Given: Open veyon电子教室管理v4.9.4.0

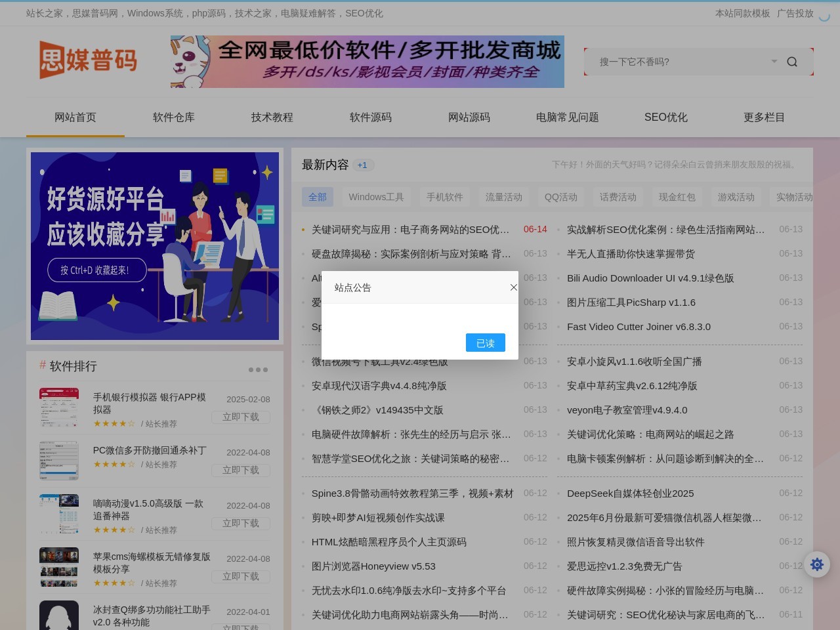Looking at the screenshot, I should [x=627, y=410].
